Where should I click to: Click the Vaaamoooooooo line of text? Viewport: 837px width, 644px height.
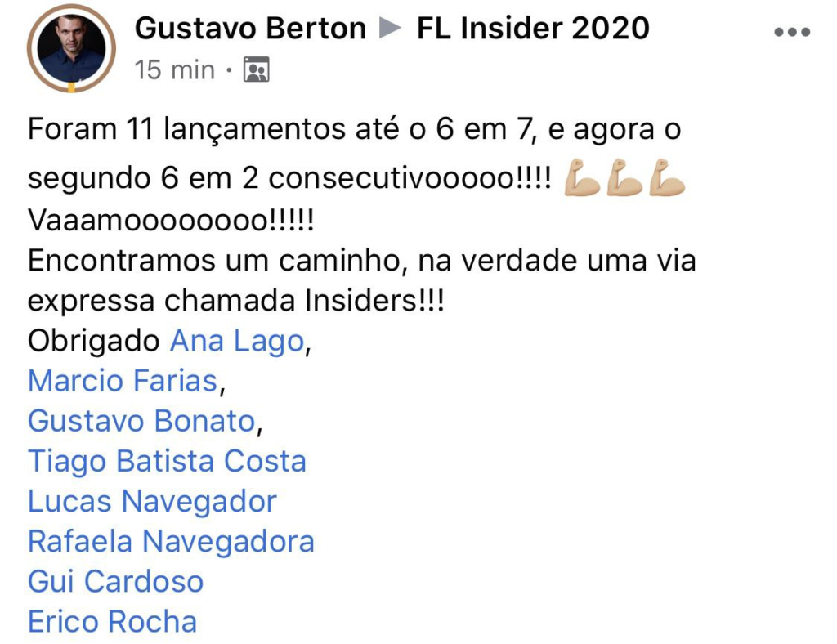172,221
